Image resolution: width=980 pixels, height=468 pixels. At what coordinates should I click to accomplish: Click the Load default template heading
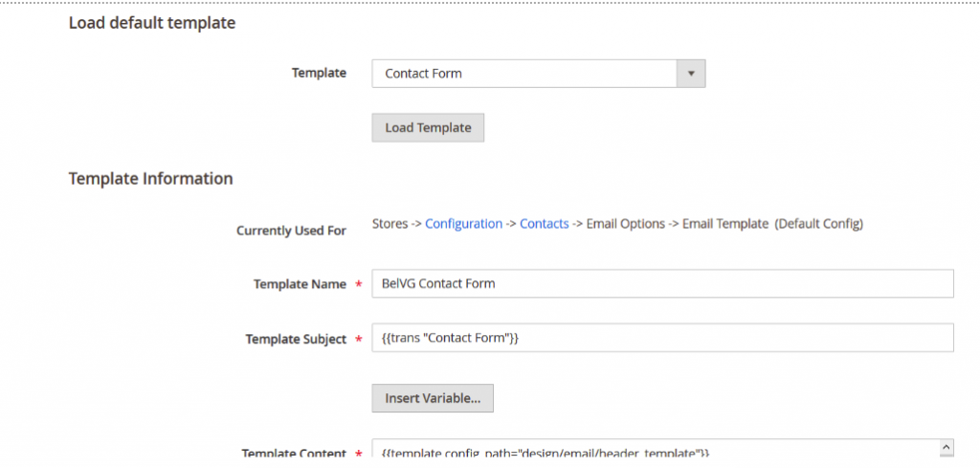(x=152, y=23)
